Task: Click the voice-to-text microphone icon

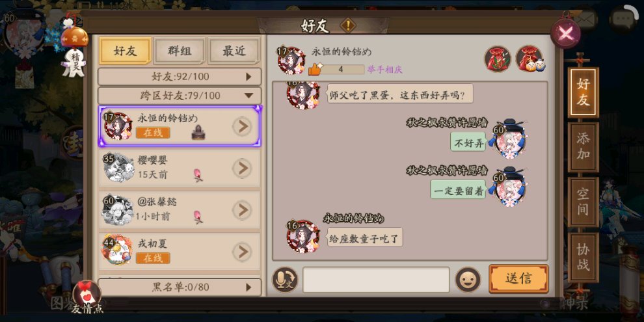Action: pyautogui.click(x=285, y=280)
